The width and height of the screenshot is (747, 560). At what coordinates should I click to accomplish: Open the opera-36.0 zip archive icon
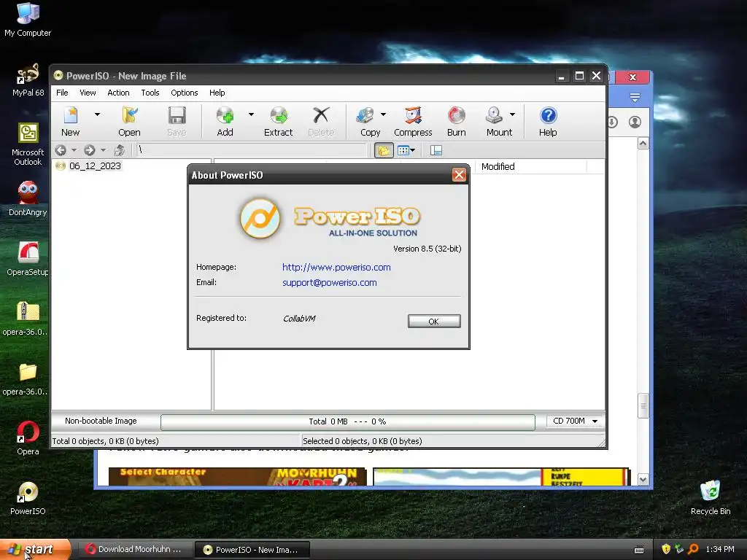pyautogui.click(x=28, y=319)
